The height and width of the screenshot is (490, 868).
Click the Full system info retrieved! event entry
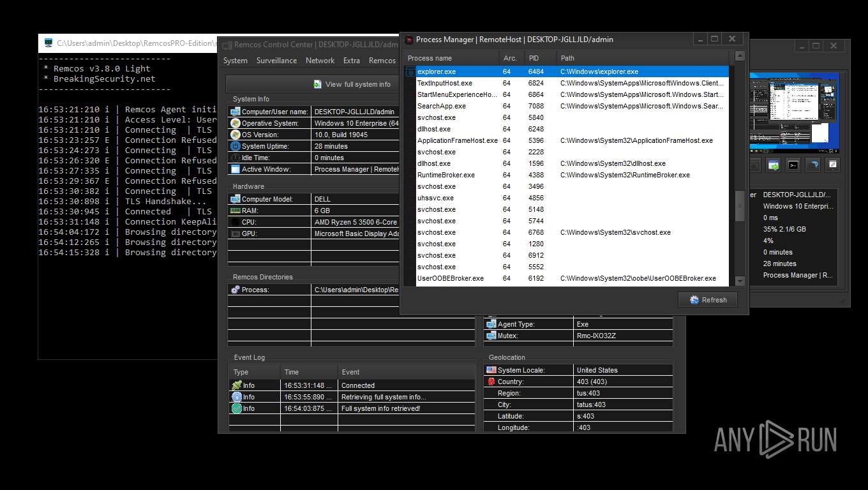380,408
